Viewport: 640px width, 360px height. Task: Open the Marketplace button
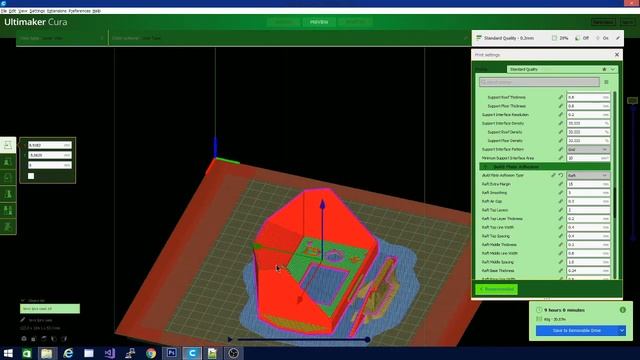click(x=603, y=22)
